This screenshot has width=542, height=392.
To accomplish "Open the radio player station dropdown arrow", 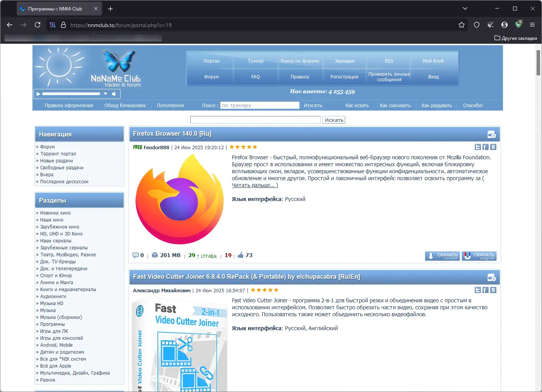I will pyautogui.click(x=106, y=94).
